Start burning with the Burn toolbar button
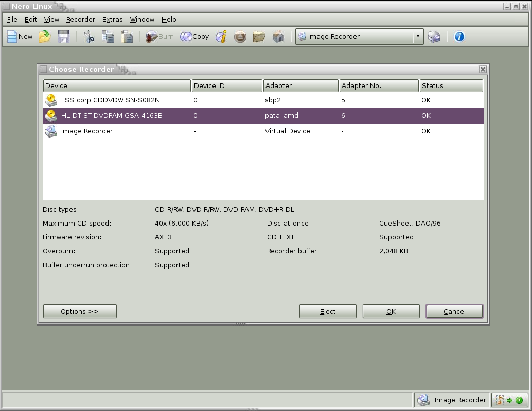532x411 pixels. tap(159, 37)
